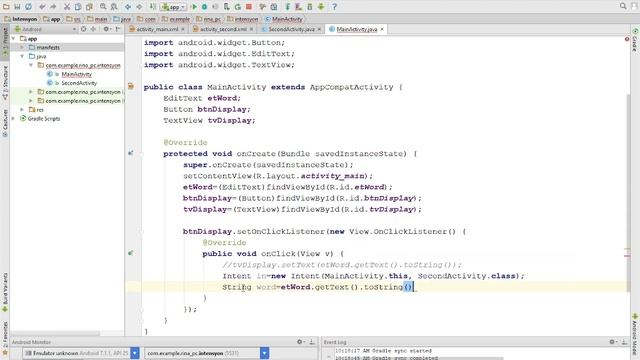640x360 pixels.
Task: Click the Make Project icon
Action: 152,7
